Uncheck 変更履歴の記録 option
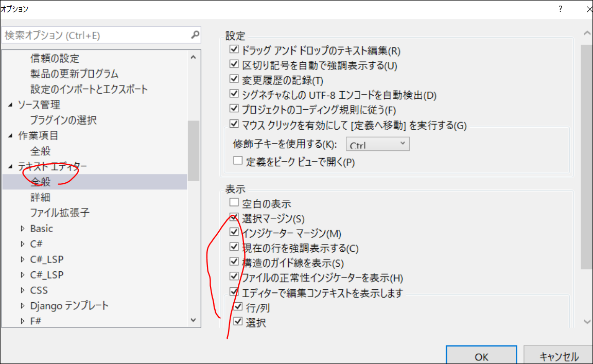 pos(234,79)
